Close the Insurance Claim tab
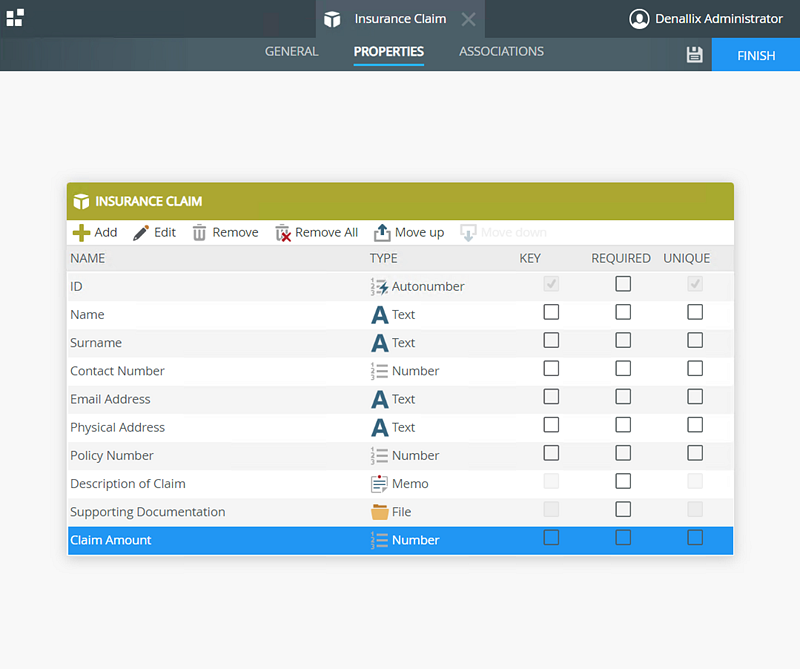The image size is (800, 669). 469,19
